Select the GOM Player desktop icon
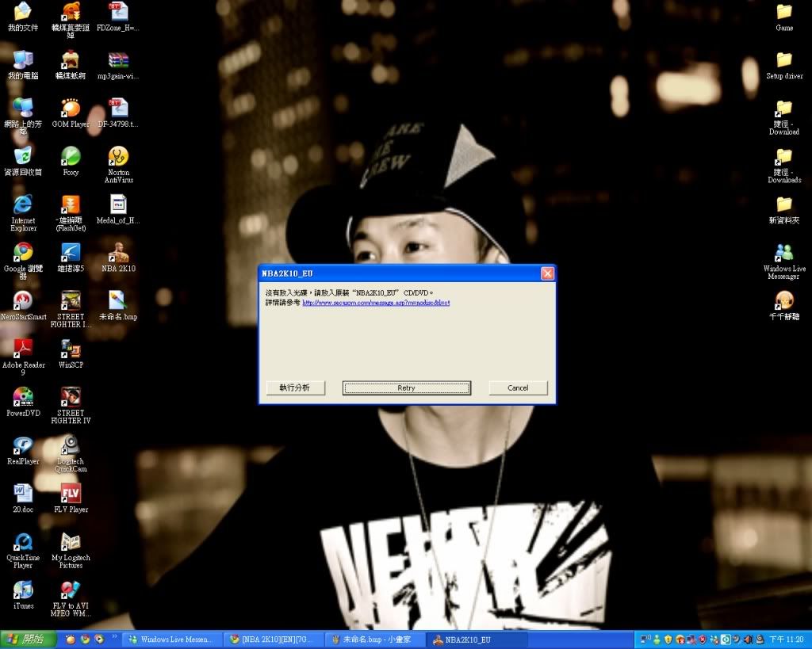Screen dimensions: 812x649 tap(71, 109)
